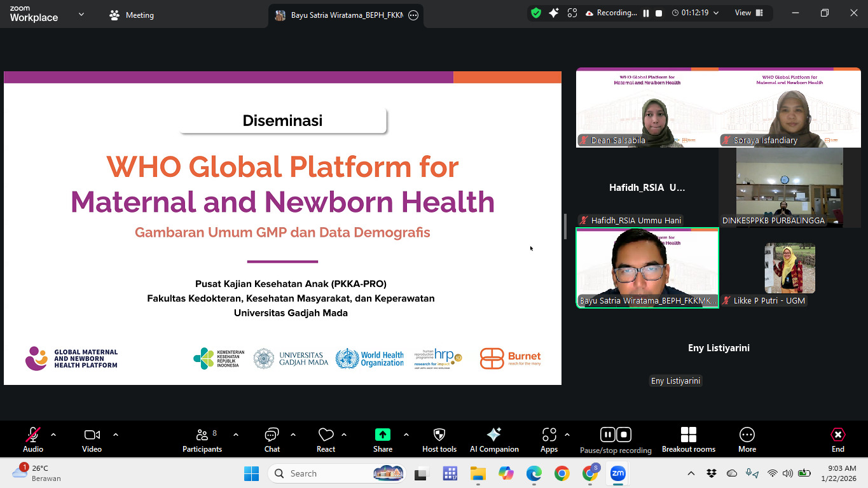Open the Chat panel

click(x=272, y=439)
